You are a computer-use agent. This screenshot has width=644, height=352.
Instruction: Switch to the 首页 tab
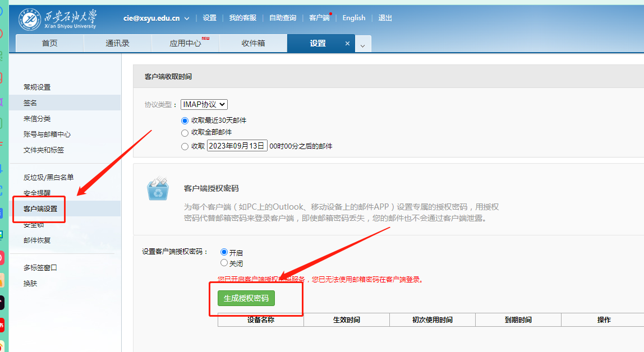click(x=50, y=44)
